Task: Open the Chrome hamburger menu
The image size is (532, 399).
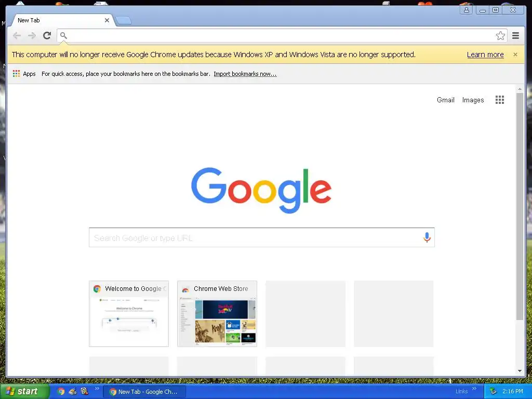Action: coord(515,36)
